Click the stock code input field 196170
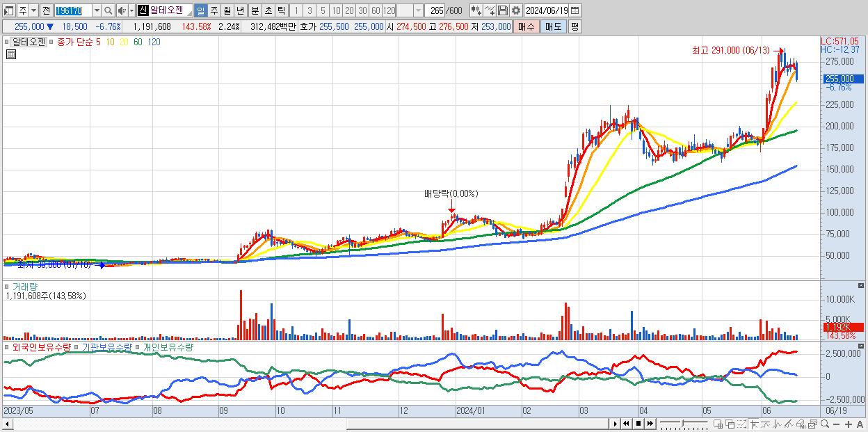Viewport: 868px width, 432px height. tap(73, 10)
